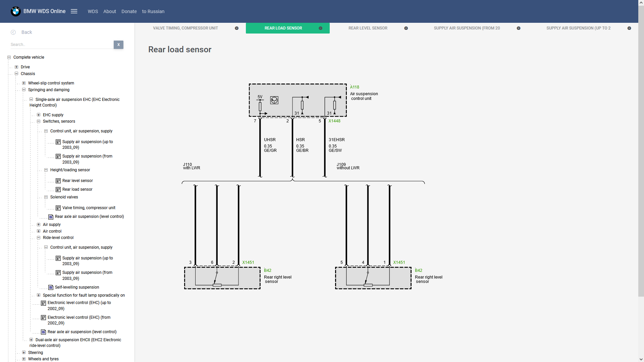
Task: Close the Rear Level Sensor tab
Action: click(x=406, y=28)
